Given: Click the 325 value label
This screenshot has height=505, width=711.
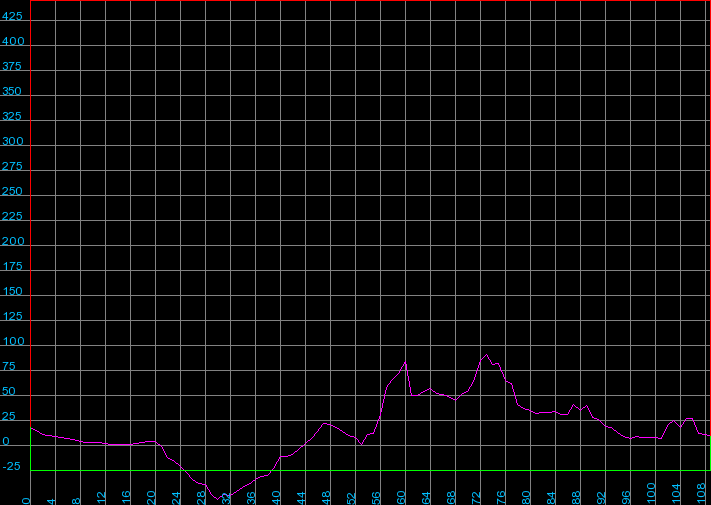Looking at the screenshot, I should tap(12, 116).
